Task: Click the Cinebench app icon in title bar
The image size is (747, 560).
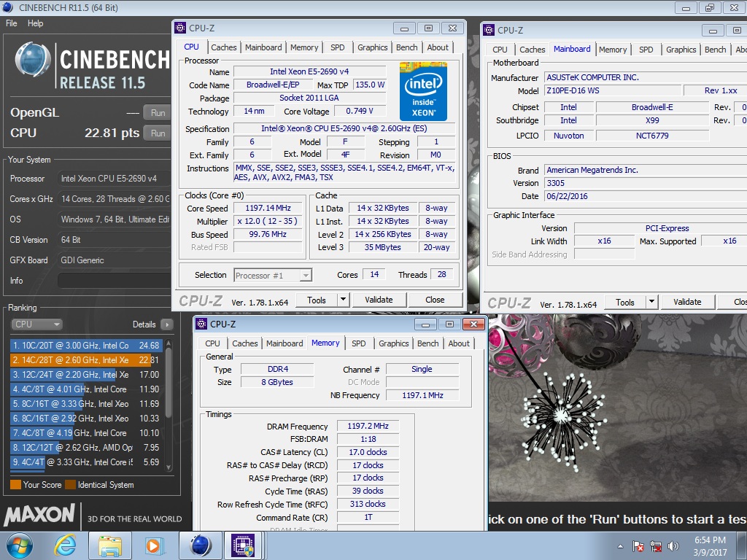Action: tap(7, 7)
